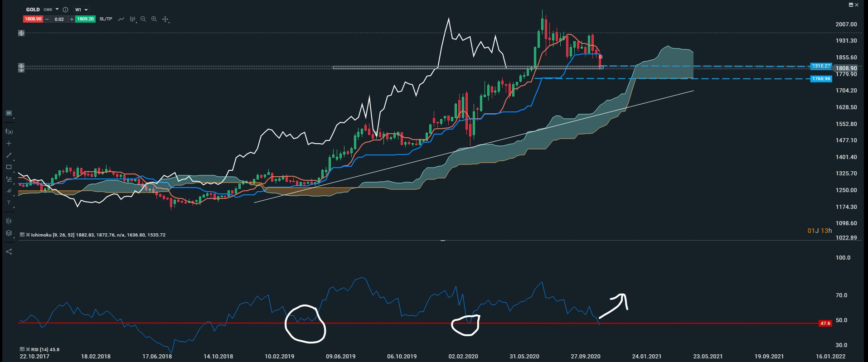Click the red sell price 1808.90 button
Screen dimensions: 868x362
pyautogui.click(x=33, y=19)
